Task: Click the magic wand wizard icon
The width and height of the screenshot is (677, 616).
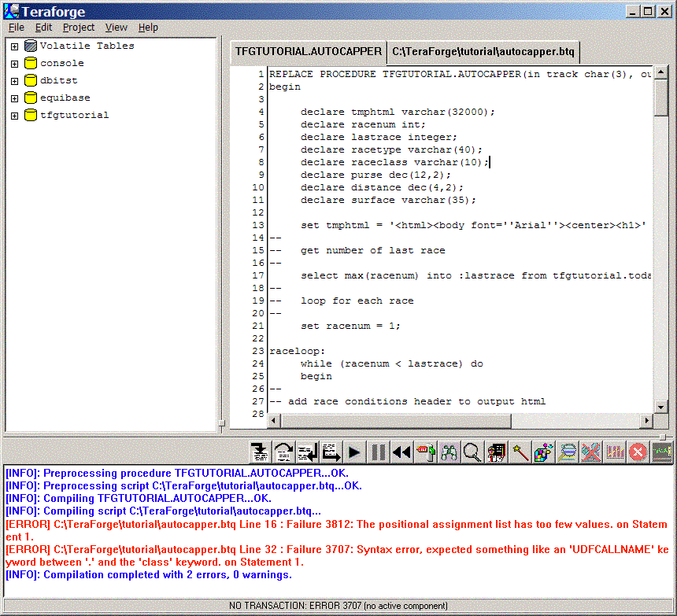Action: (520, 452)
